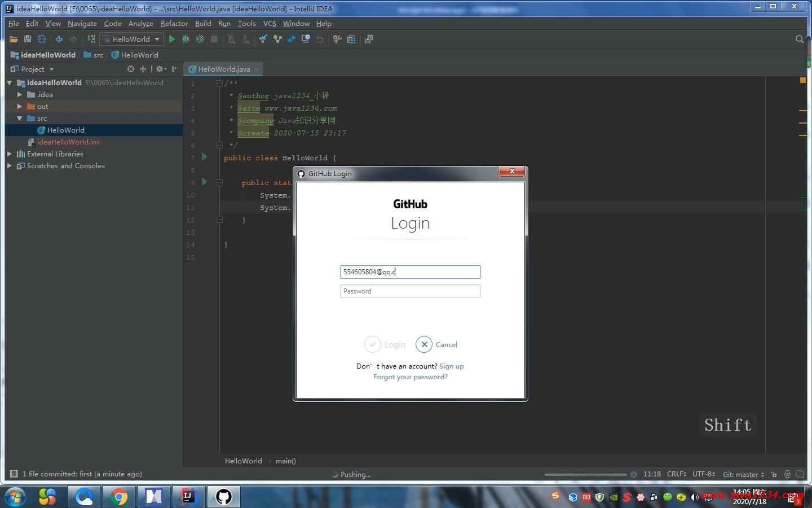Click the Synchronize refresh icon
This screenshot has width=812, height=508.
(42, 39)
